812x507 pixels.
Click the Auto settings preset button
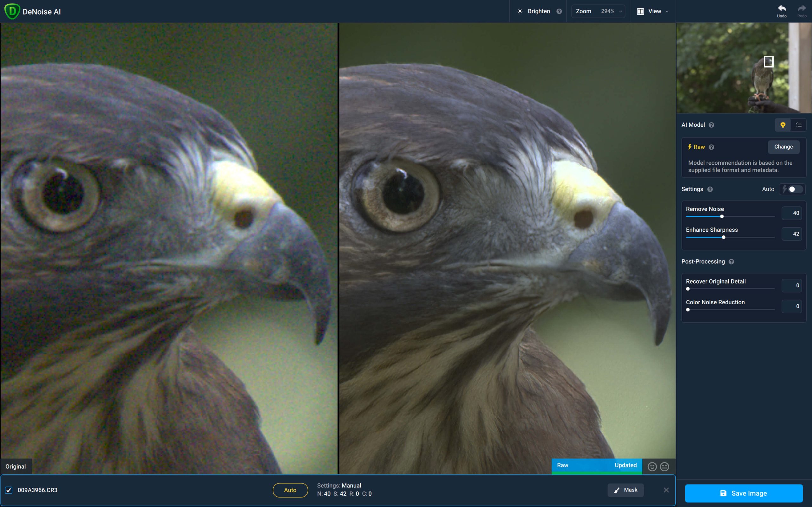click(291, 490)
